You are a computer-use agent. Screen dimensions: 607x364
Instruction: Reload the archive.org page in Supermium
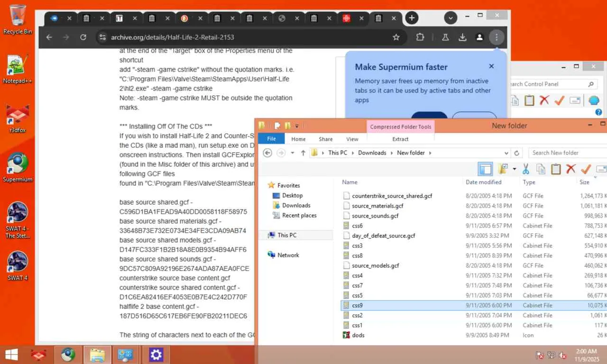pyautogui.click(x=83, y=37)
